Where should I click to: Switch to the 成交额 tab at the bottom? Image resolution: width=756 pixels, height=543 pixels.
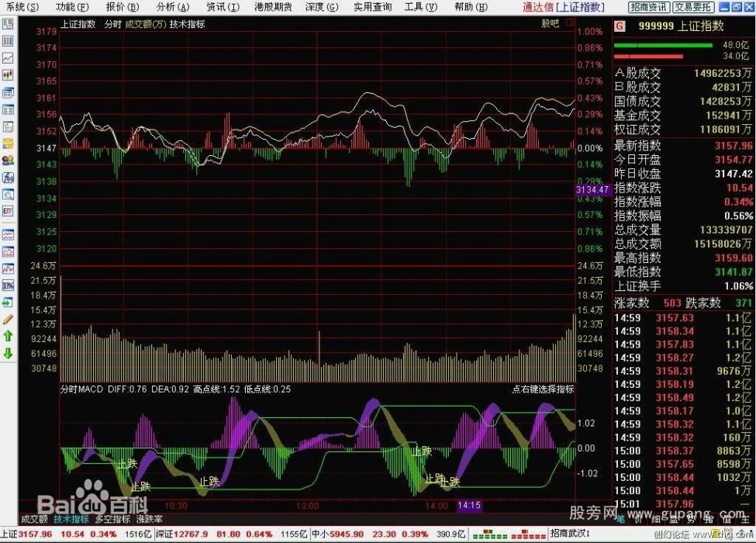[34, 520]
